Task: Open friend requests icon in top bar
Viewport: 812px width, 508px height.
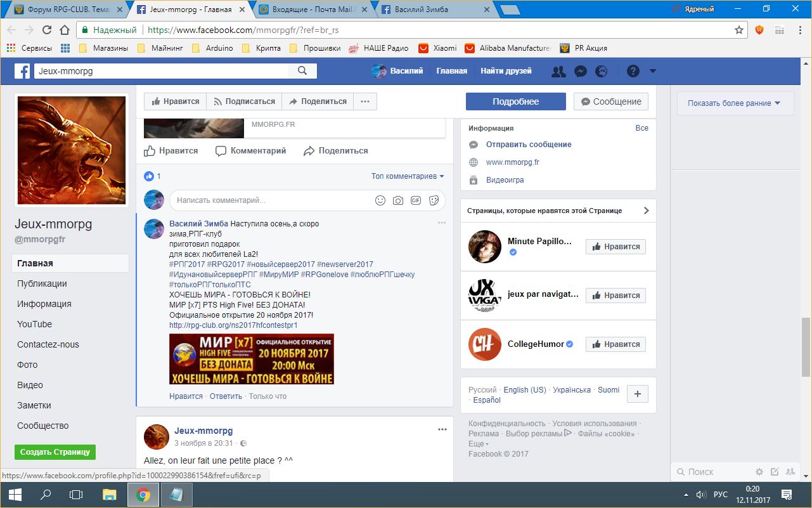Action: 558,71
